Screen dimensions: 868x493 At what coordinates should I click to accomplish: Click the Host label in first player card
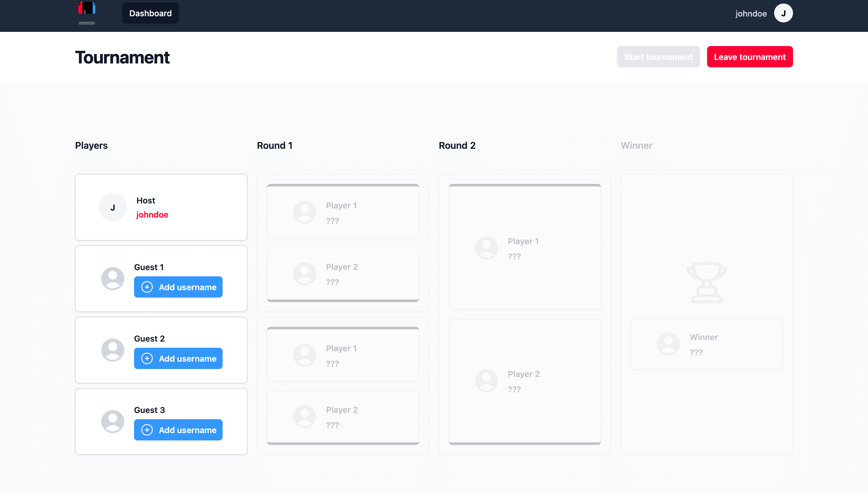point(146,200)
